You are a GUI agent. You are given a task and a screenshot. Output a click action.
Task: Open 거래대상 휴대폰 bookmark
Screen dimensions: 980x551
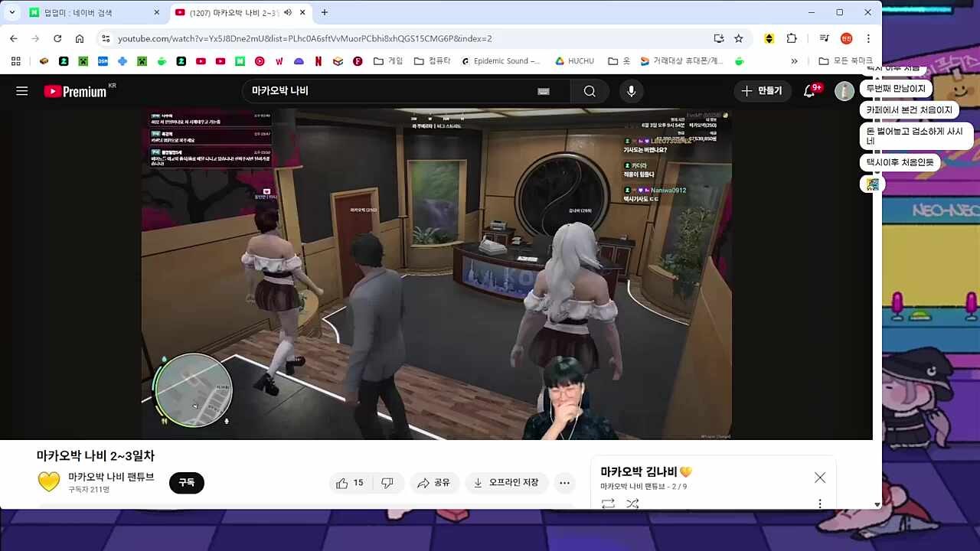pyautogui.click(x=682, y=61)
